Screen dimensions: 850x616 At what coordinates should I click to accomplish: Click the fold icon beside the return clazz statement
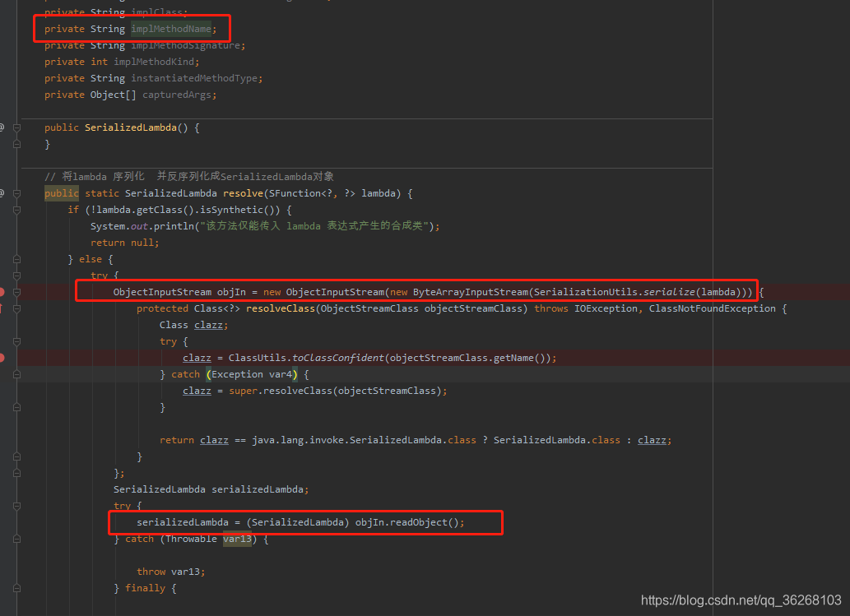pyautogui.click(x=16, y=455)
